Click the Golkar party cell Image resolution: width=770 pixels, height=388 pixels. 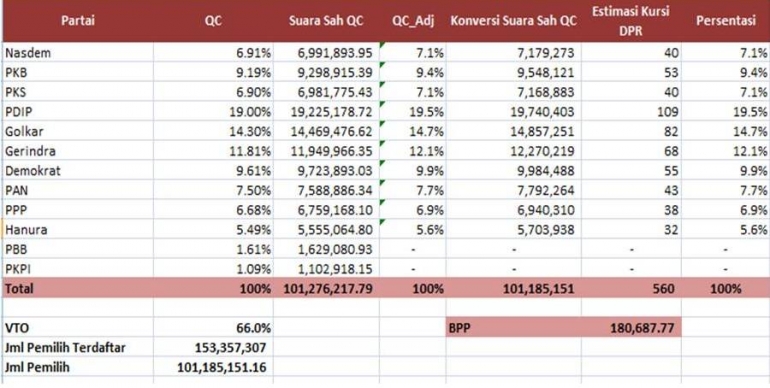(x=78, y=131)
